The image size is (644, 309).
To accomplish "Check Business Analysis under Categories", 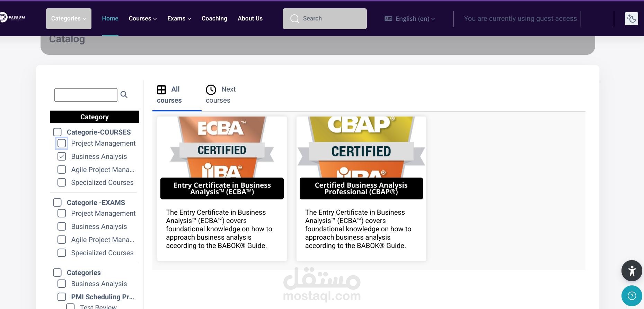I will pos(62,284).
